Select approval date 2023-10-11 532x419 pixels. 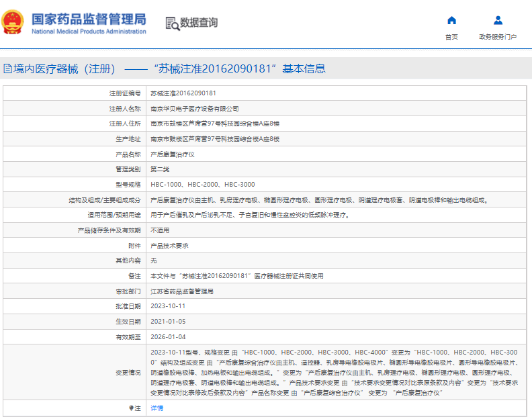(168, 306)
